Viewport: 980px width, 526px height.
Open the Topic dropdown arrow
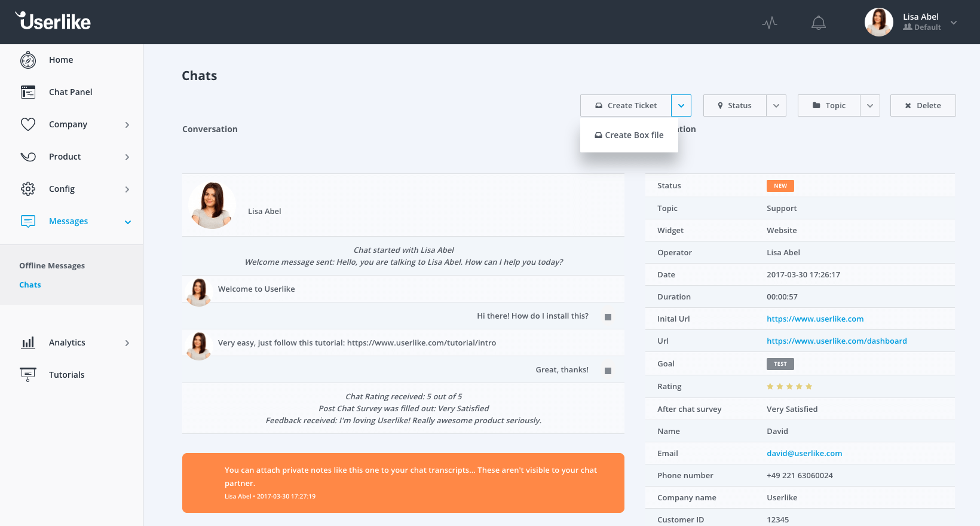tap(870, 105)
